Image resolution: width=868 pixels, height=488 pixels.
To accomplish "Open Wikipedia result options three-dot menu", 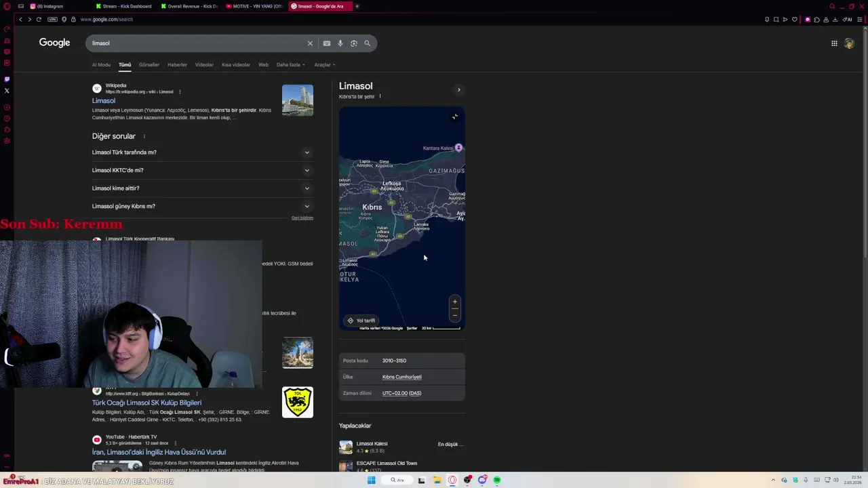I will [180, 91].
